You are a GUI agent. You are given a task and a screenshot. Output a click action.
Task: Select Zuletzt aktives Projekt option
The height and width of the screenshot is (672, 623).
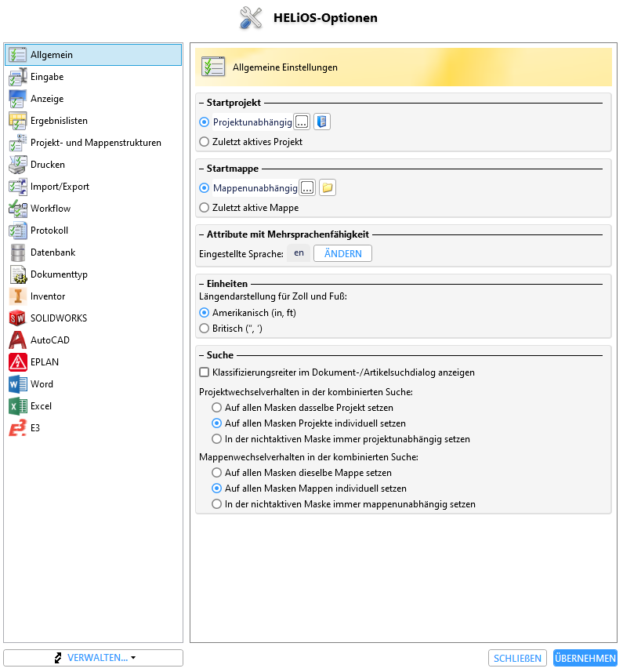(205, 142)
